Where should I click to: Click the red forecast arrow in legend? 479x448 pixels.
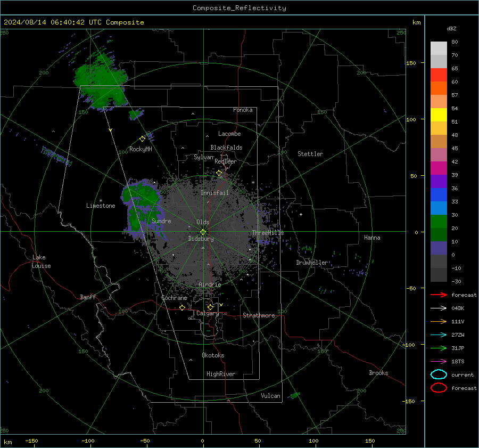click(439, 295)
